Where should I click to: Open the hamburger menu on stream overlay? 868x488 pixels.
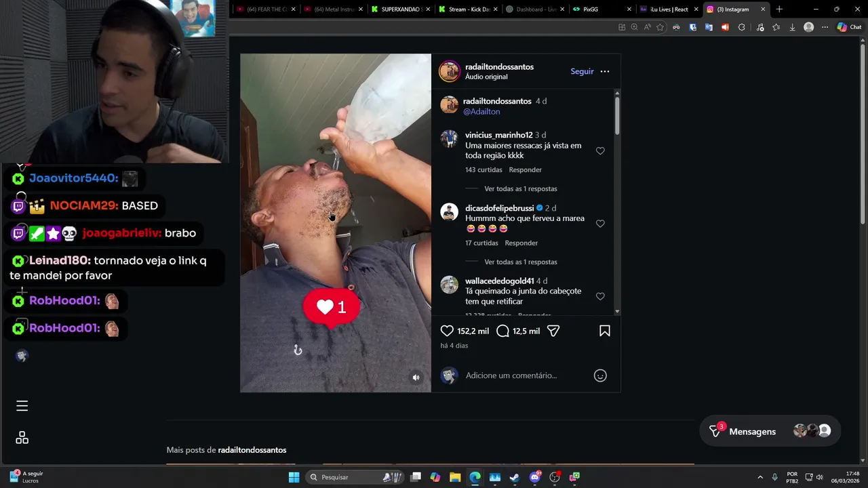coord(22,406)
